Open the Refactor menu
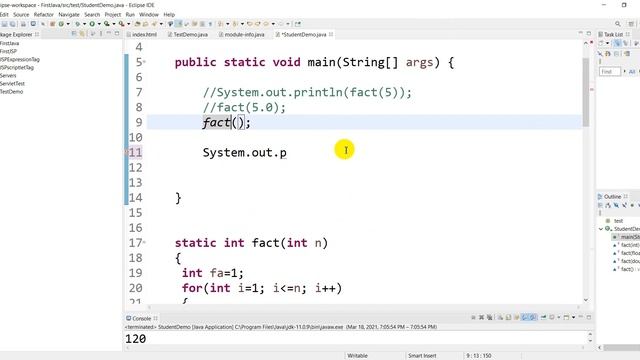Viewport: 640px width, 360px height. click(44, 14)
